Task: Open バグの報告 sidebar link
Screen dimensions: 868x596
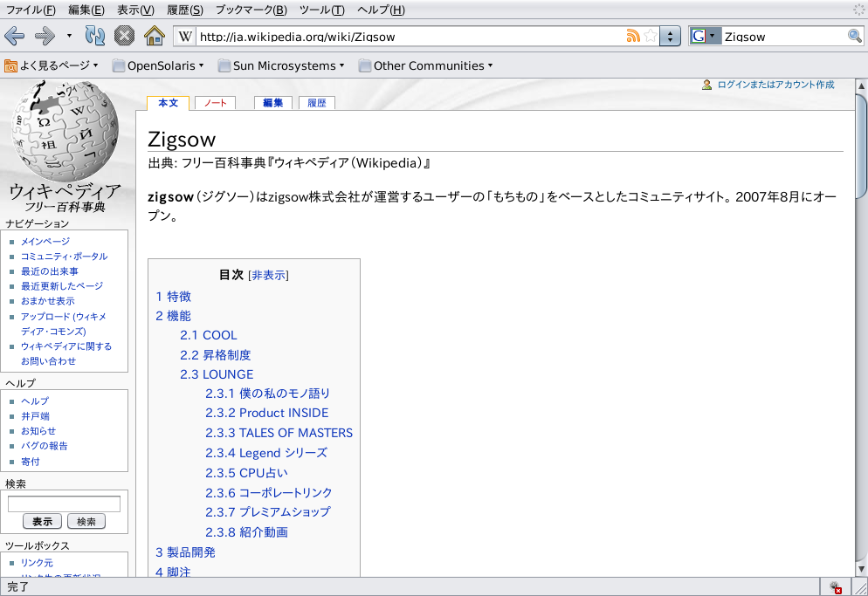Action: click(x=45, y=446)
